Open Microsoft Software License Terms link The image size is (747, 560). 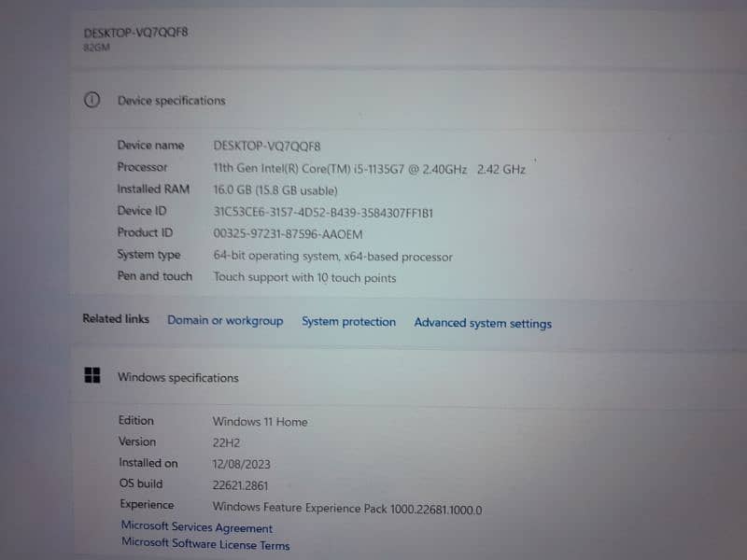click(205, 544)
